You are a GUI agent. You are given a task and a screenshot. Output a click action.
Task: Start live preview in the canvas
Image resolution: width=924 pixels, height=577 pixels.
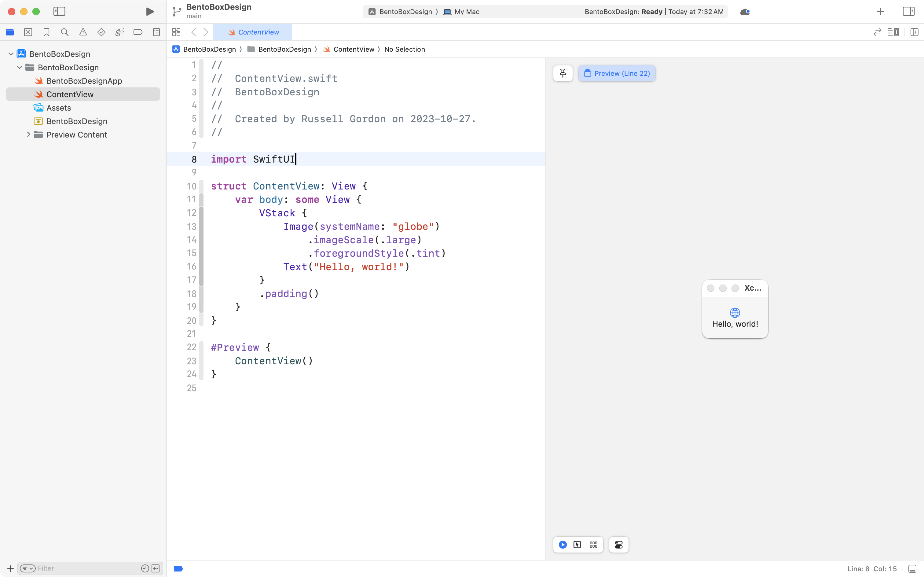(563, 545)
